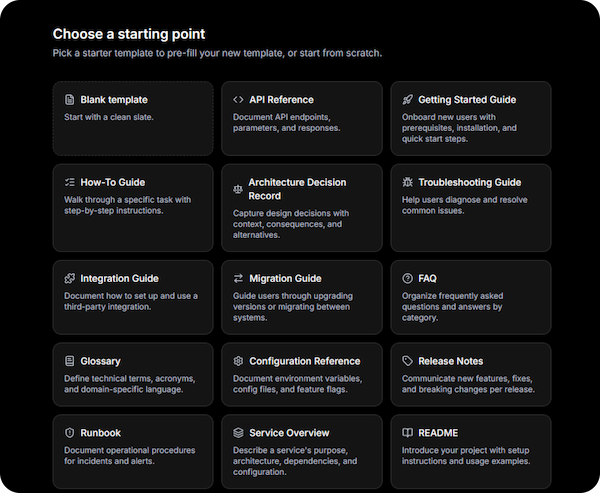The height and width of the screenshot is (493, 600).
Task: Click the How-To Guide checklist icon
Action: point(70,183)
